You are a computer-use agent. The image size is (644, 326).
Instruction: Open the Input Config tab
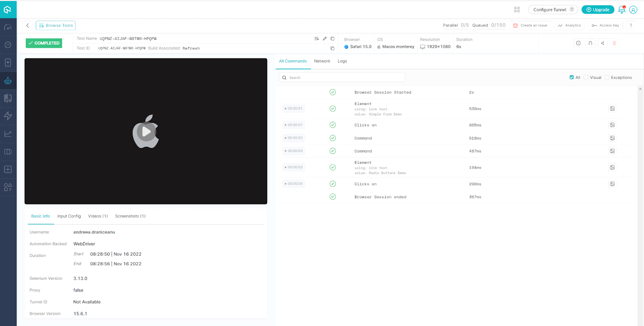point(69,216)
